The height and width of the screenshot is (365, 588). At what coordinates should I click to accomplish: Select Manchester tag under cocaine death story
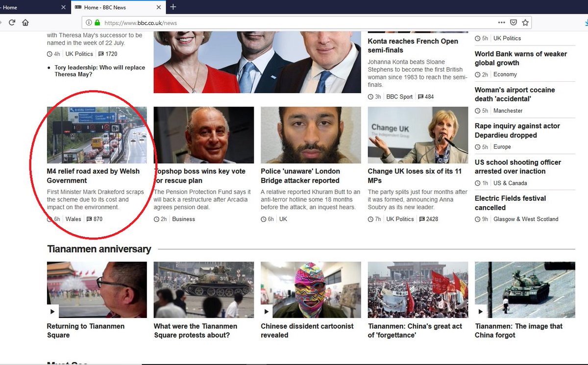508,111
